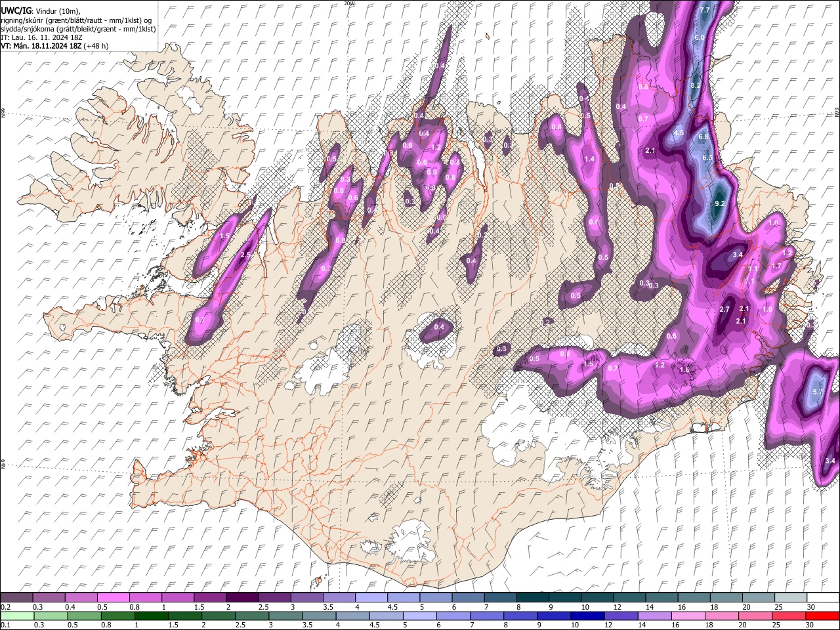
Task: Select the pale green 0.1 swatch in lower scale
Action: coord(16,616)
